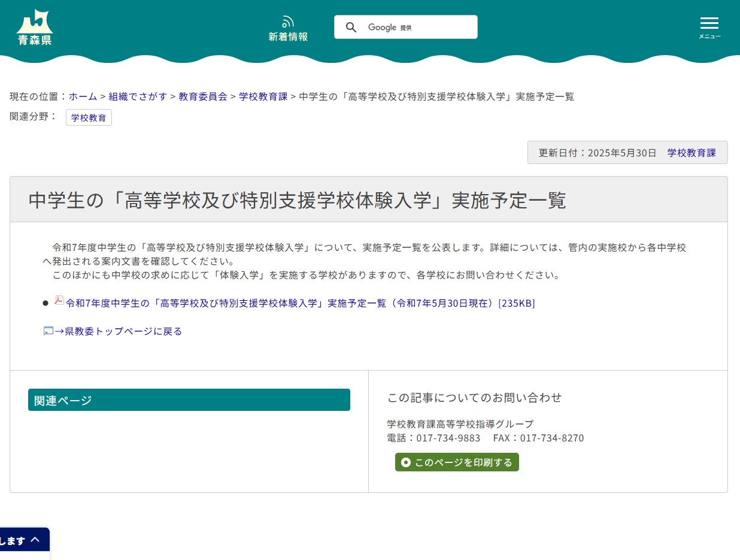Click the PDF file icon beside the 実施予定一覧 link
The image size is (740, 560).
59,301
